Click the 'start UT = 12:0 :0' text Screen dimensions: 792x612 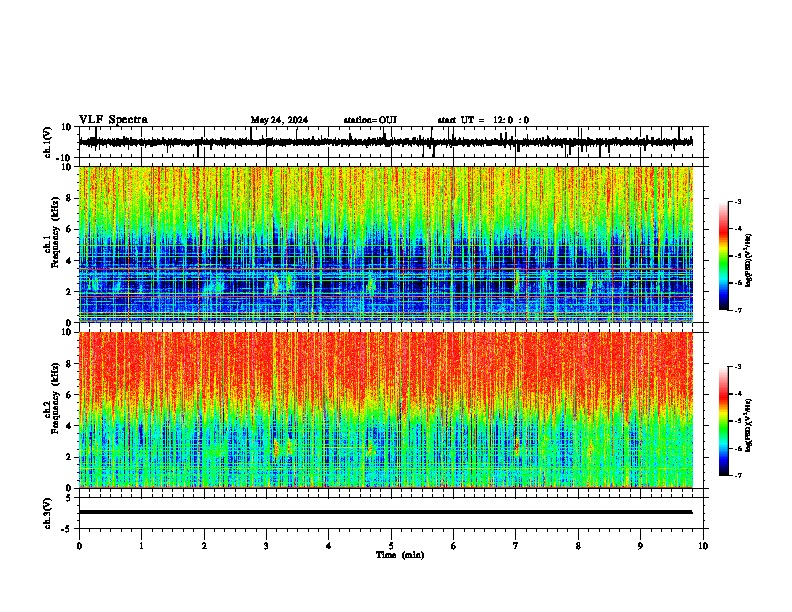[483, 120]
